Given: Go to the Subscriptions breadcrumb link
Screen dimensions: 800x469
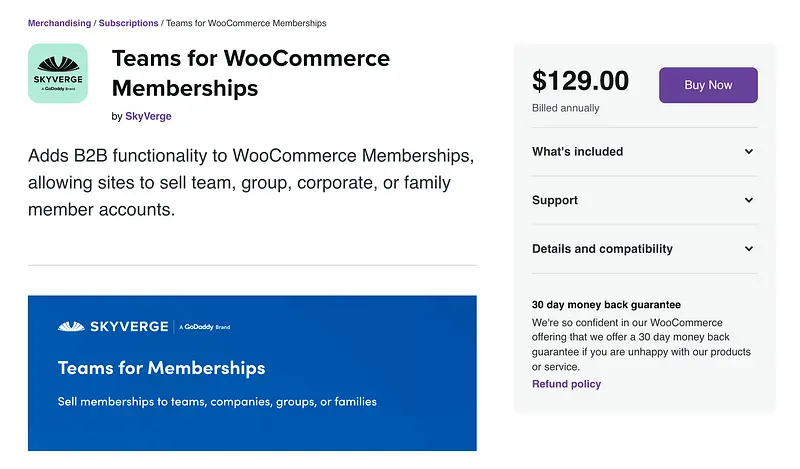Looking at the screenshot, I should click(x=128, y=23).
